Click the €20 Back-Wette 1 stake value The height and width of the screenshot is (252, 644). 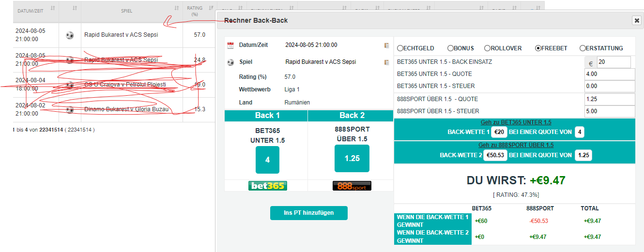coord(498,132)
